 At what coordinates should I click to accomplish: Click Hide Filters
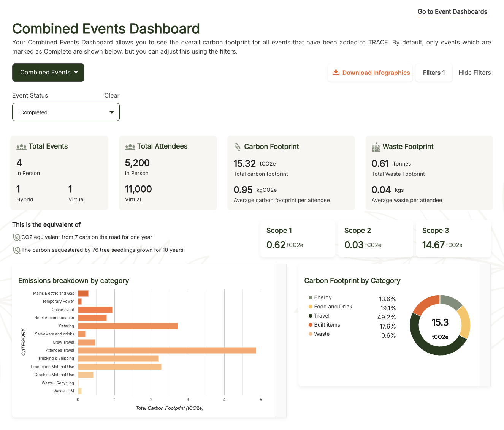pyautogui.click(x=474, y=73)
